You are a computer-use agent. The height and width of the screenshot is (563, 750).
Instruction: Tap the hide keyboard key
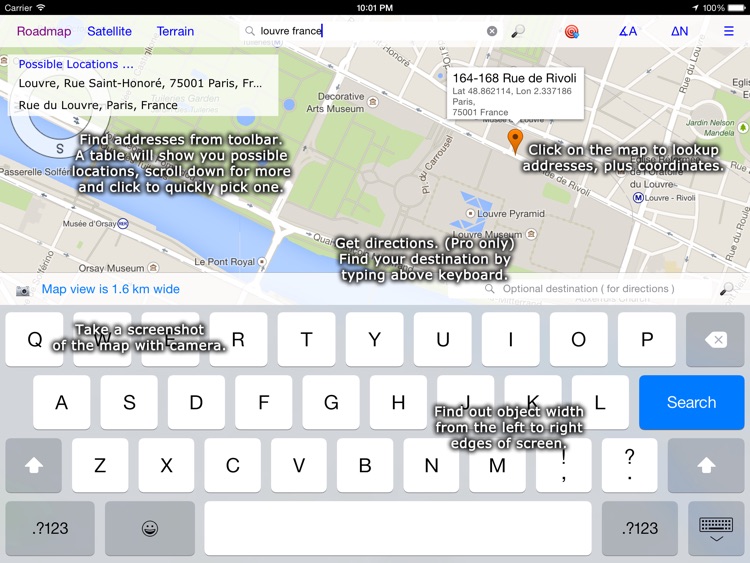pos(716,528)
